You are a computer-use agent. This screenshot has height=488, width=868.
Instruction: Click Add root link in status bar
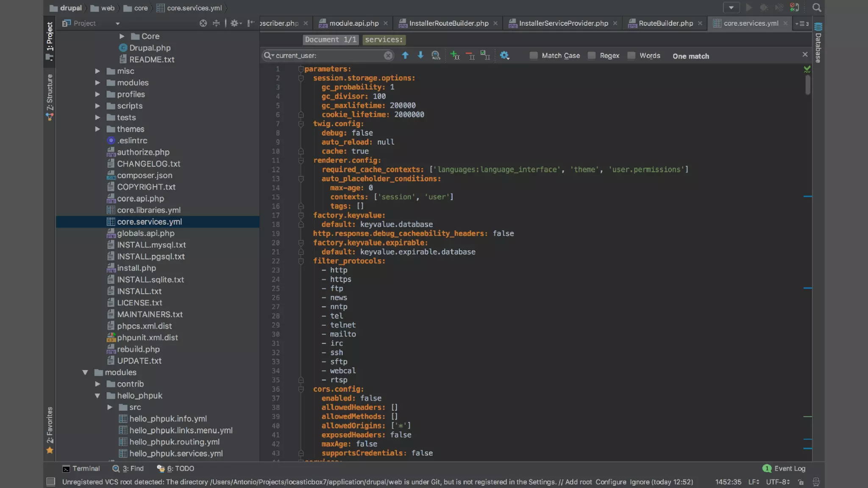(x=578, y=482)
